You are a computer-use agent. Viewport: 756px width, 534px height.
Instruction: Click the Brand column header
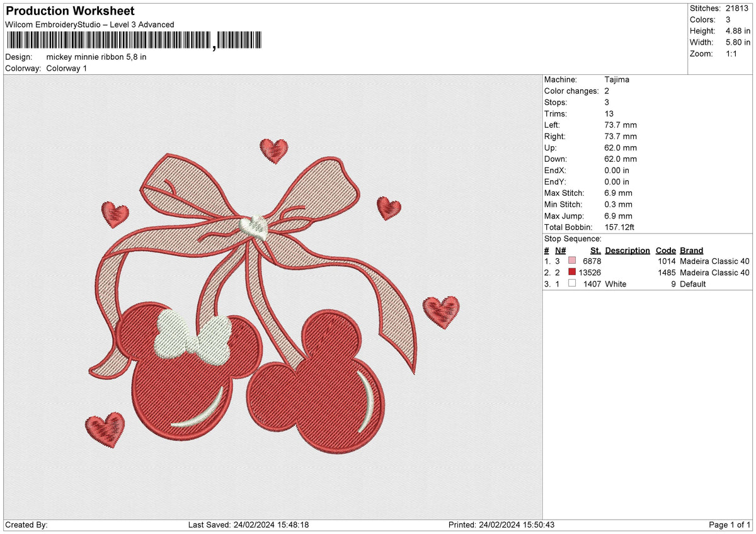click(x=692, y=250)
